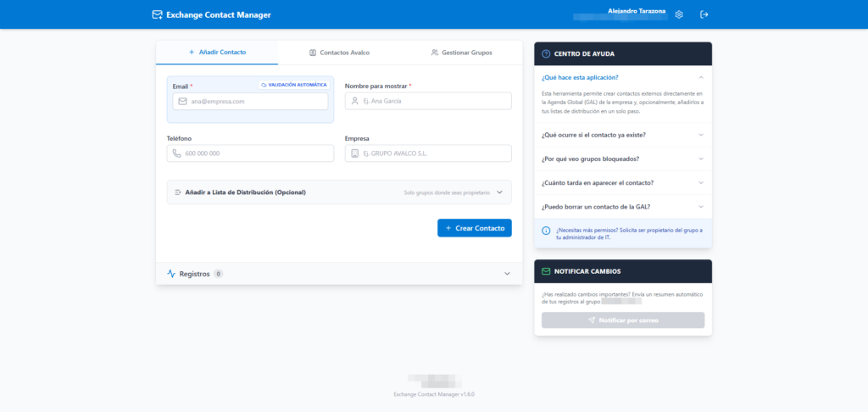Click the Notificar Cambios envelope icon
Image resolution: width=868 pixels, height=412 pixels.
coord(546,271)
